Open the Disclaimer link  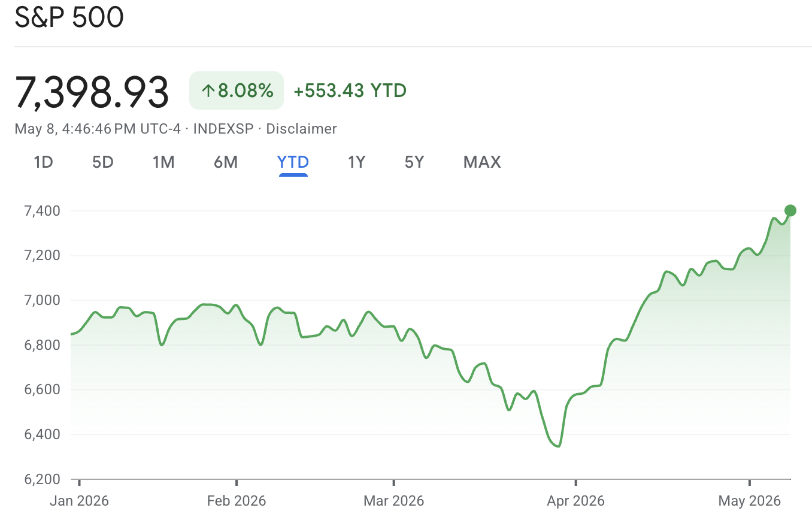(301, 129)
